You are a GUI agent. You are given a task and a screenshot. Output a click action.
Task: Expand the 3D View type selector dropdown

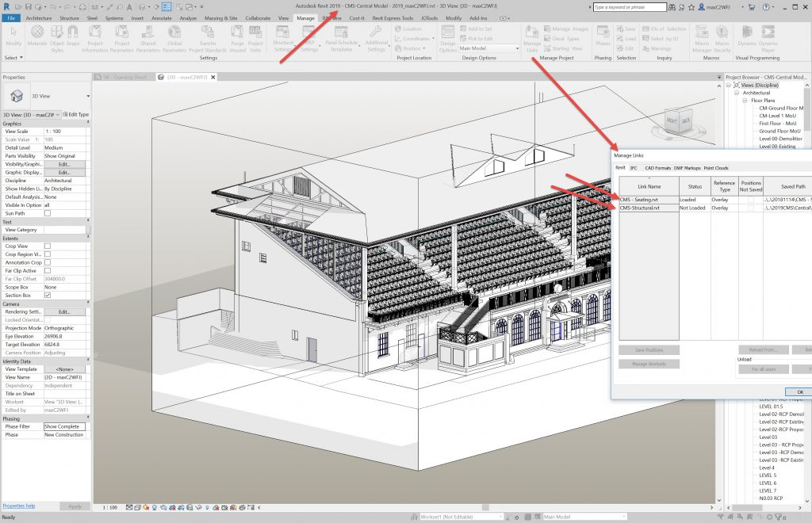point(87,96)
